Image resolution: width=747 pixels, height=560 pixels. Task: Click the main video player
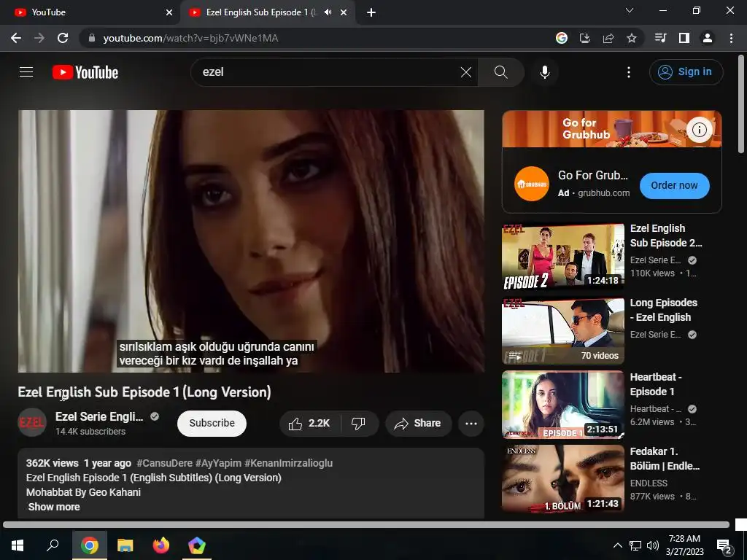[x=251, y=241]
